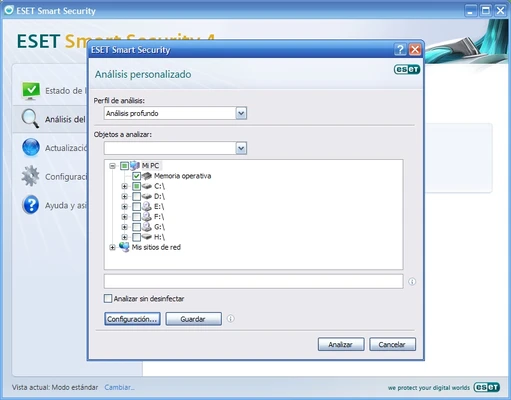Click the magnifying glass Análisis icon
This screenshot has width=511, height=400.
[x=30, y=119]
